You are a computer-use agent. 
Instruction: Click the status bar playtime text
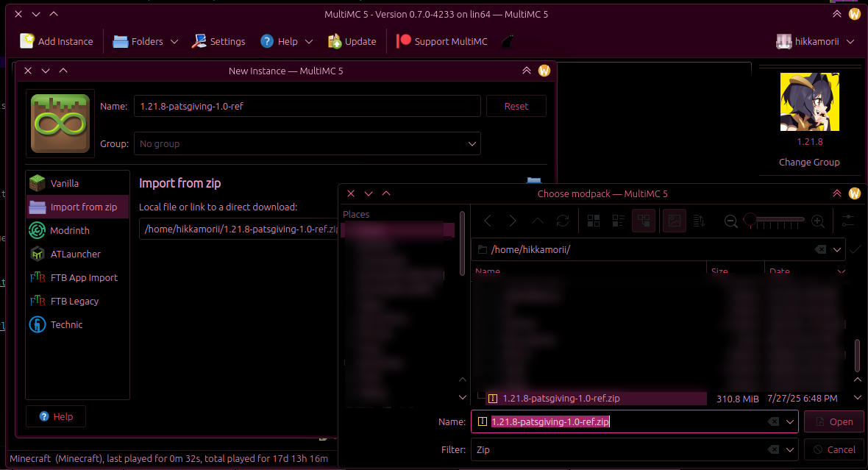tap(169, 458)
